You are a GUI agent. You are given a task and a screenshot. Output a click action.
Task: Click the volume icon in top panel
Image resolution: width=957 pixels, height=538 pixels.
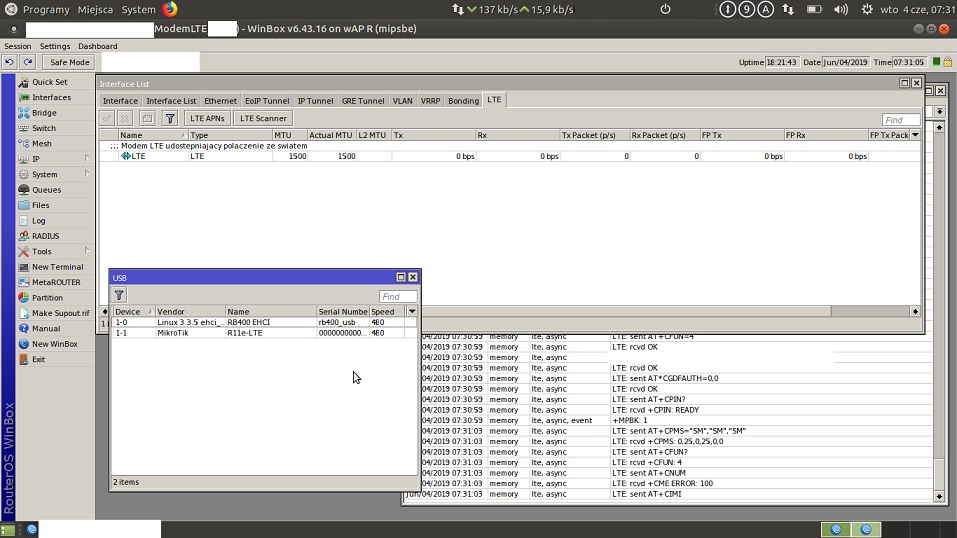pos(841,9)
